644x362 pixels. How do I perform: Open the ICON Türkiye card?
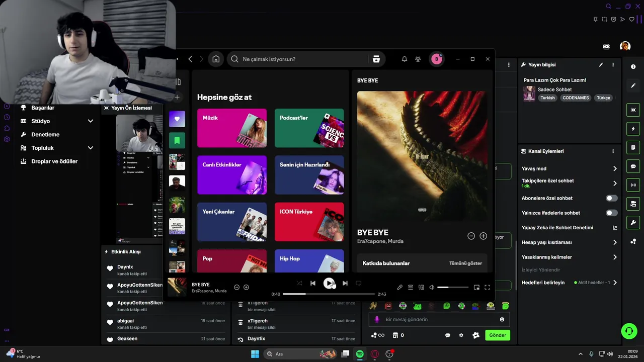(x=309, y=222)
